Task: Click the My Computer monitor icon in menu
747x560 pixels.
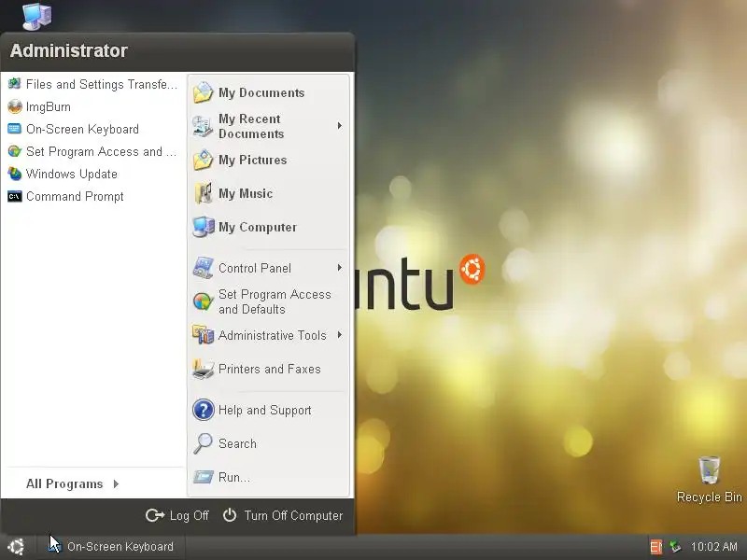Action: click(x=204, y=227)
